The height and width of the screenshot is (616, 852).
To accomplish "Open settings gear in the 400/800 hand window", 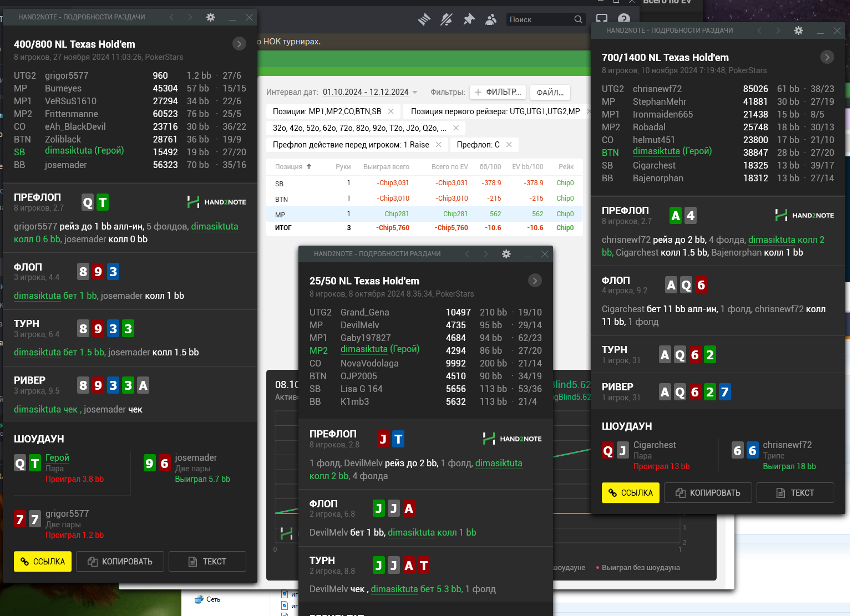I will (211, 17).
